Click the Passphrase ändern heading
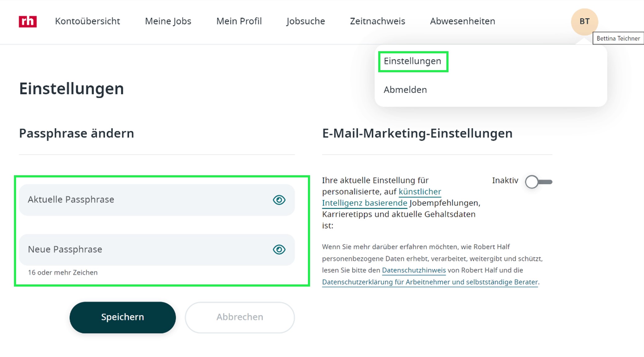644x357 pixels. tap(77, 133)
